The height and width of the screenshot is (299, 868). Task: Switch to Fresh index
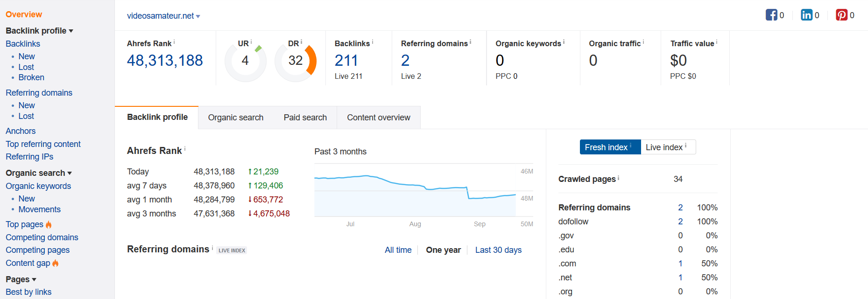pyautogui.click(x=610, y=147)
